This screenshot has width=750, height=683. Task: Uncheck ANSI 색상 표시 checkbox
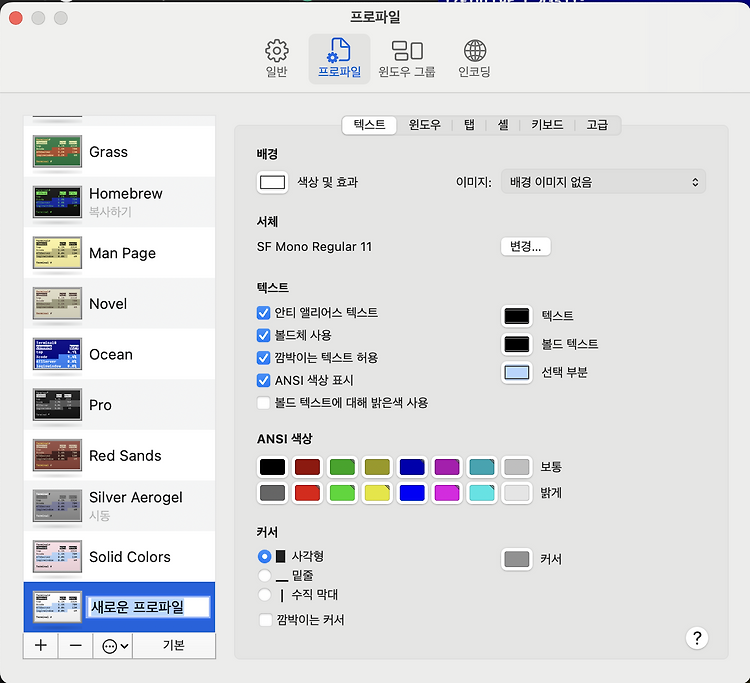pyautogui.click(x=263, y=380)
